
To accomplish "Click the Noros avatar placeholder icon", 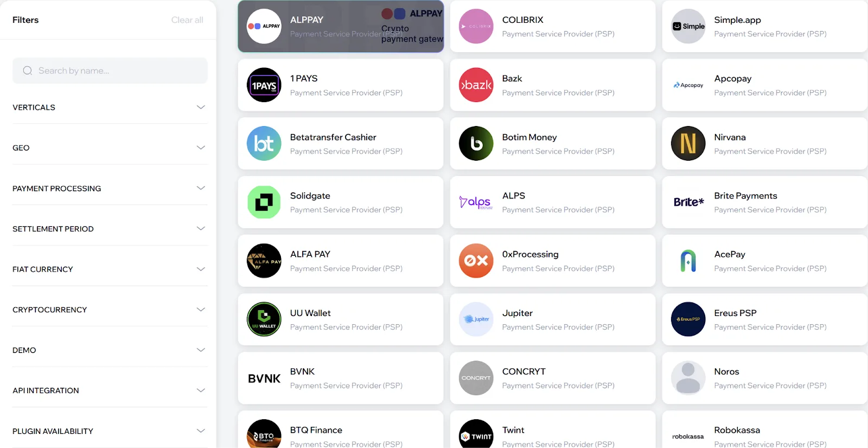I will coord(688,378).
